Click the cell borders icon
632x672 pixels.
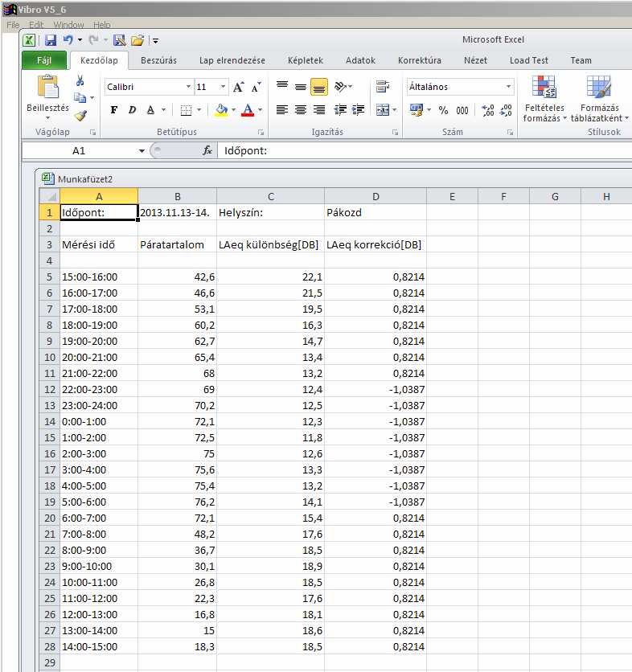tap(186, 110)
